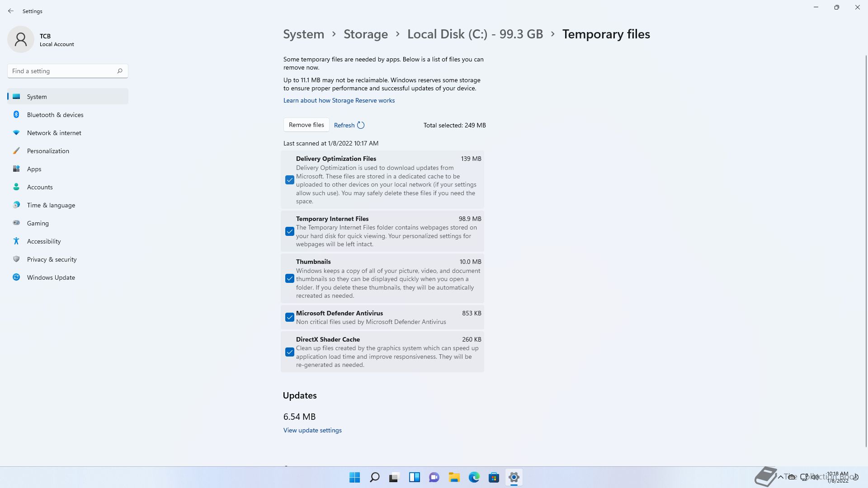Open Microsoft Store from taskbar
Viewport: 868px width, 488px height.
tap(494, 477)
